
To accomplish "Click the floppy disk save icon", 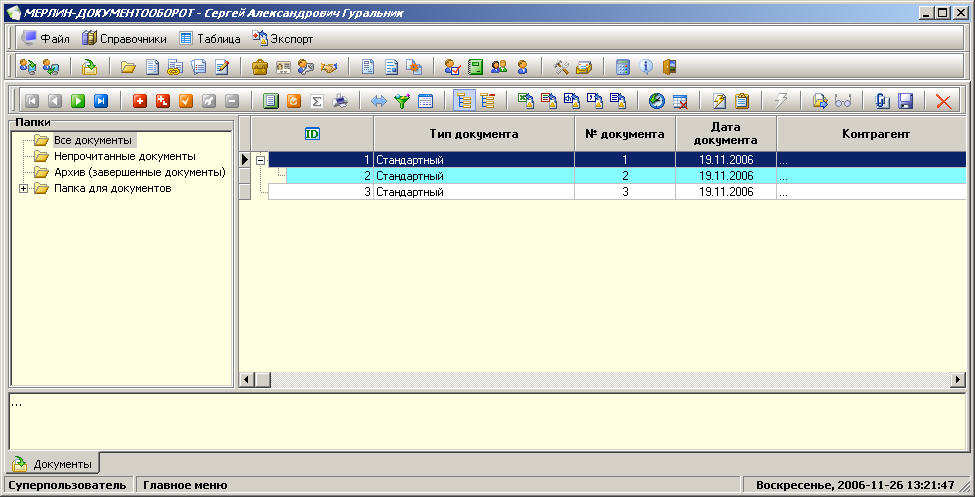I will coord(906,101).
